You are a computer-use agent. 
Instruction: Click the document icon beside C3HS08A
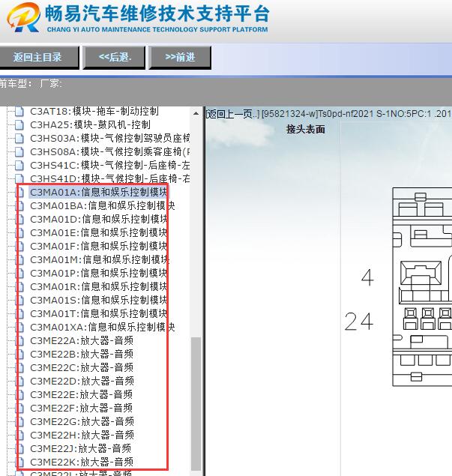[x=19, y=151]
